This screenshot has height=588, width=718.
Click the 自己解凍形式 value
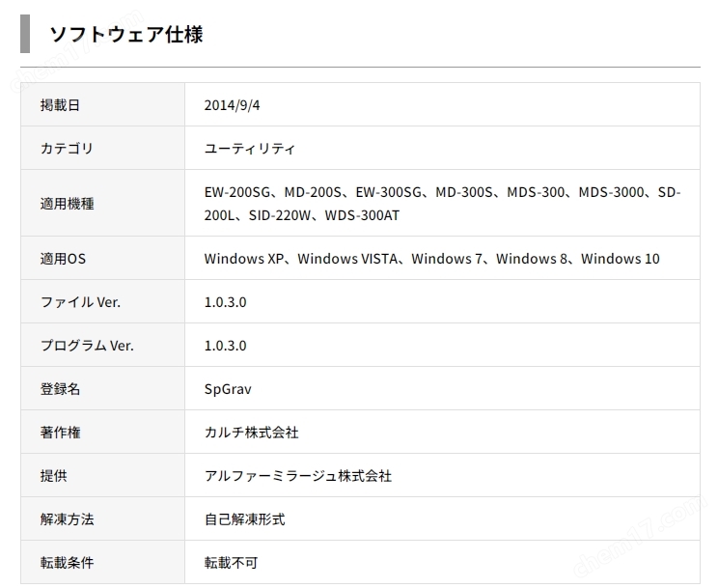point(244,519)
